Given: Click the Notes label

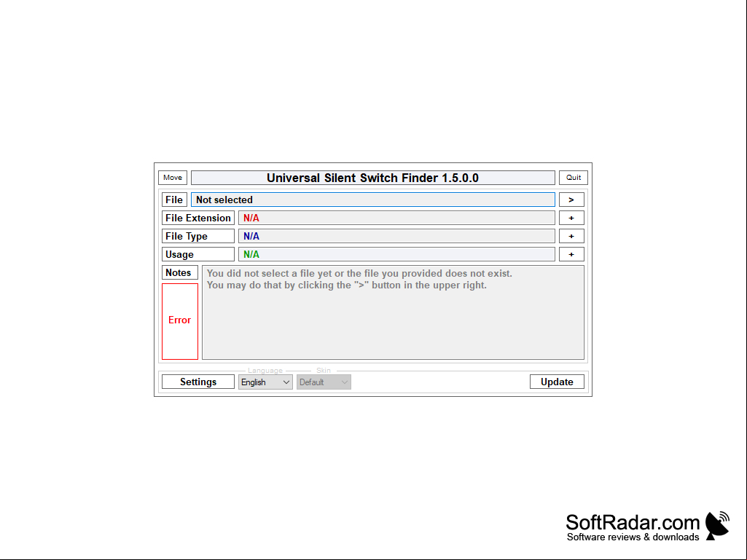Looking at the screenshot, I should pos(180,272).
